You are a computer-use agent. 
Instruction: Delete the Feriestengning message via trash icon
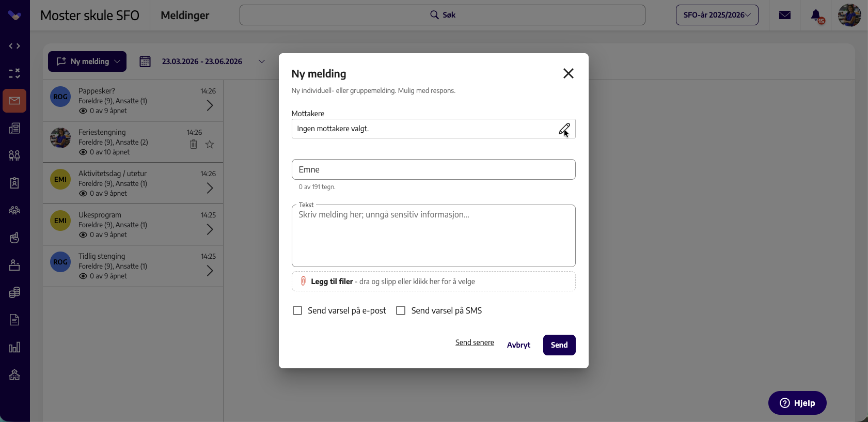194,144
